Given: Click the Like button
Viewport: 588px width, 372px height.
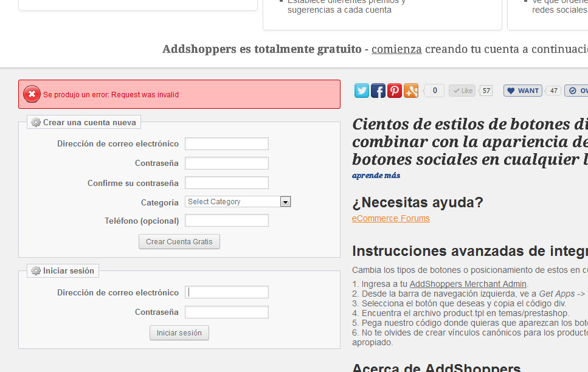Looking at the screenshot, I should click(462, 91).
